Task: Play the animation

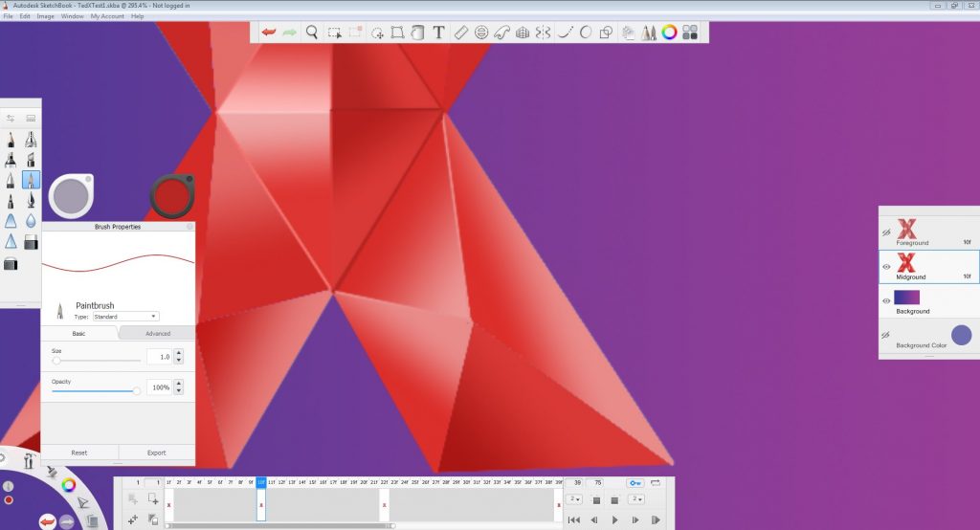Action: [615, 520]
